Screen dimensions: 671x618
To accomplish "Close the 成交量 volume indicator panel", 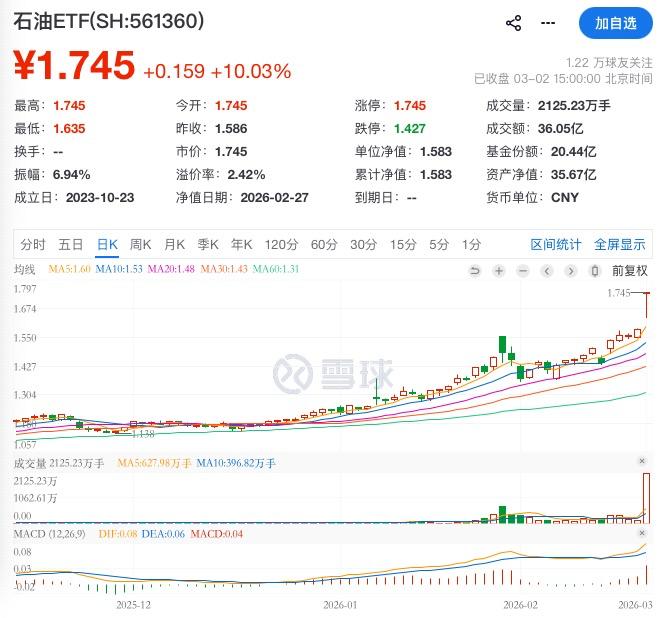I will coord(643,461).
